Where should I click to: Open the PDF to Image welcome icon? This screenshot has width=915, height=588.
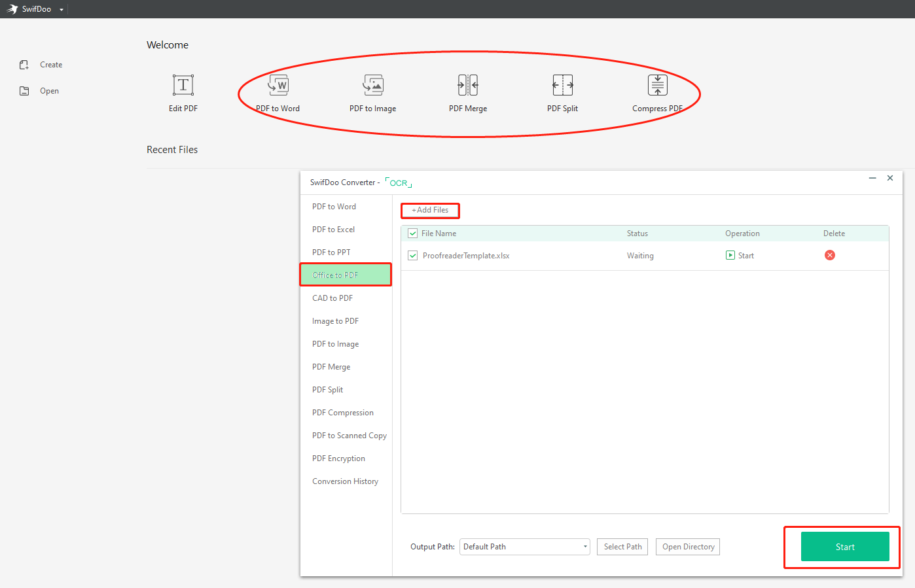pyautogui.click(x=373, y=85)
